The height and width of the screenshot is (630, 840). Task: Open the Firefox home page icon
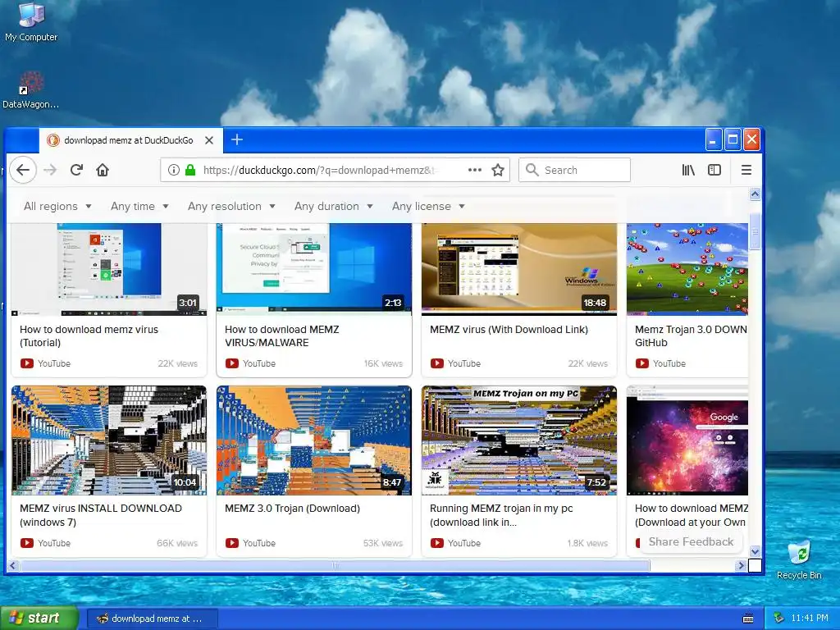point(103,171)
